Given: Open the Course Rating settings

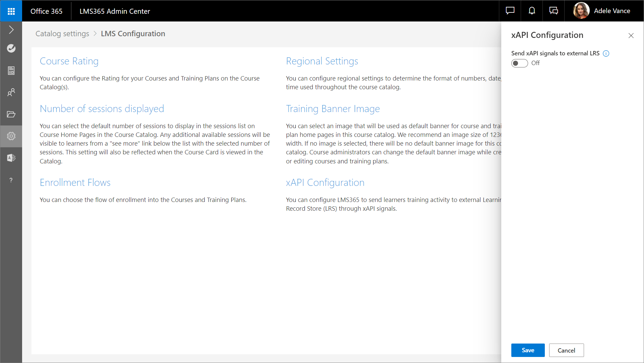Looking at the screenshot, I should click(x=69, y=61).
